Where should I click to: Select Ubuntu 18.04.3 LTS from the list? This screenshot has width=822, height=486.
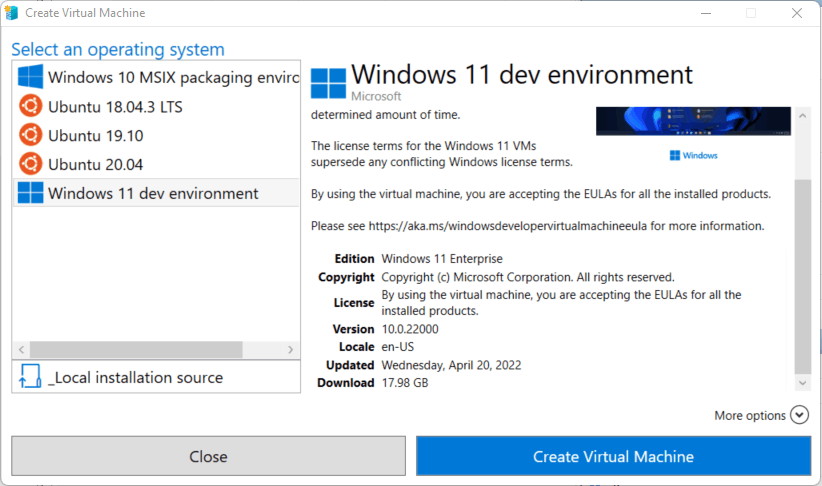(156, 106)
